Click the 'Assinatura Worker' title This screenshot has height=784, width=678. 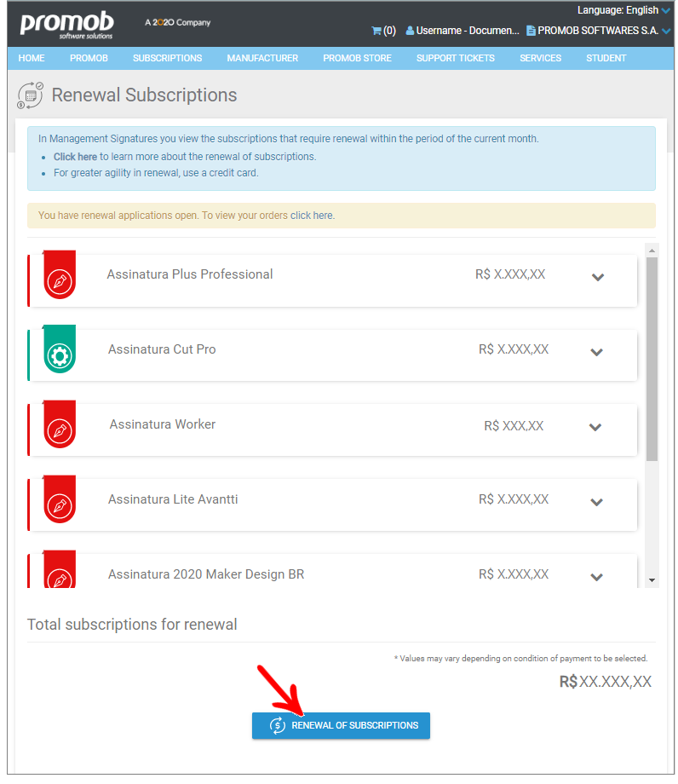(x=163, y=424)
